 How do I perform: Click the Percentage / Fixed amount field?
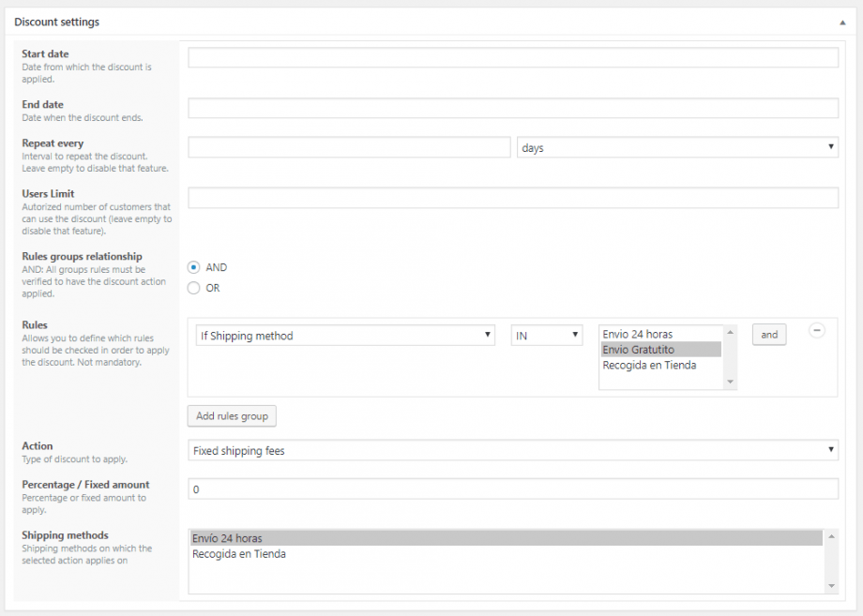[512, 489]
